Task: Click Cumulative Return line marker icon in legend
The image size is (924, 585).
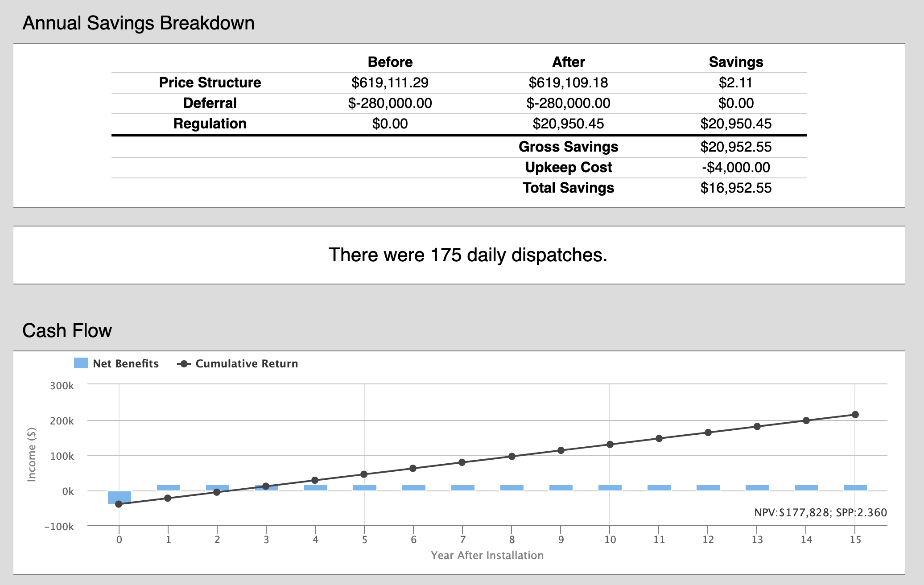Action: 184,364
